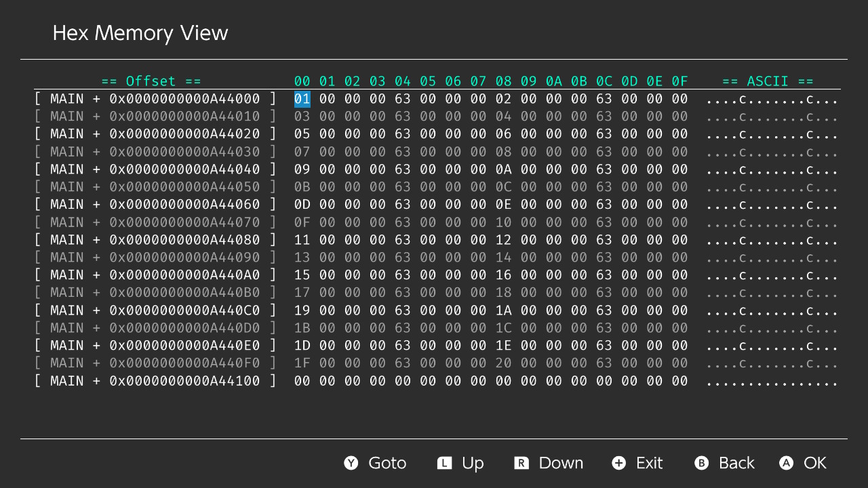Click byte 08 in row A44030
This screenshot has height=488, width=868.
503,152
